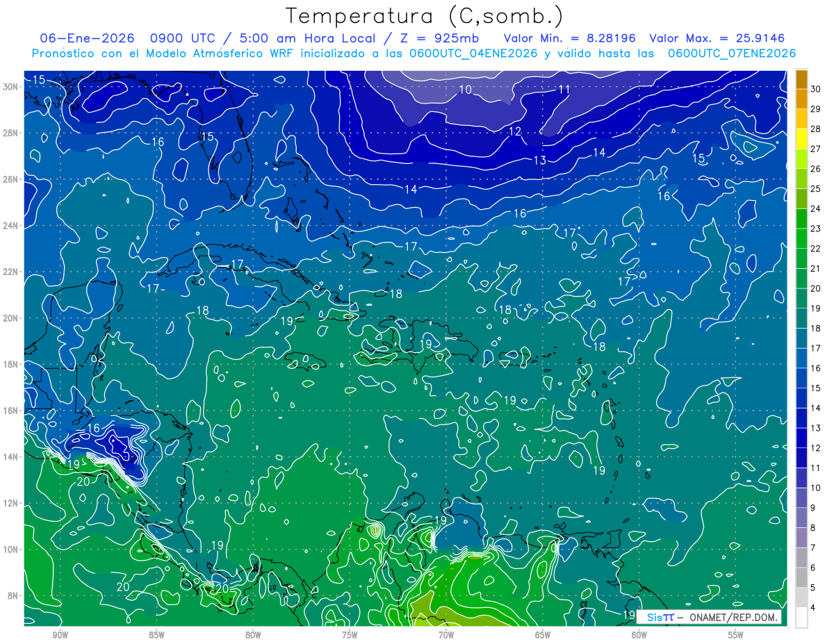The width and height of the screenshot is (834, 644).
Task: Click the '70W' longitude axis label
Action: pos(446,636)
